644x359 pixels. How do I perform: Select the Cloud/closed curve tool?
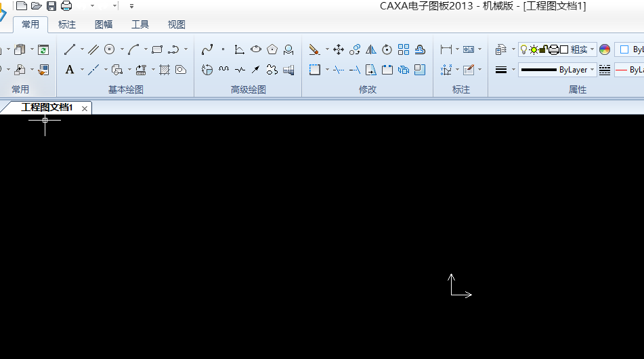point(272,70)
